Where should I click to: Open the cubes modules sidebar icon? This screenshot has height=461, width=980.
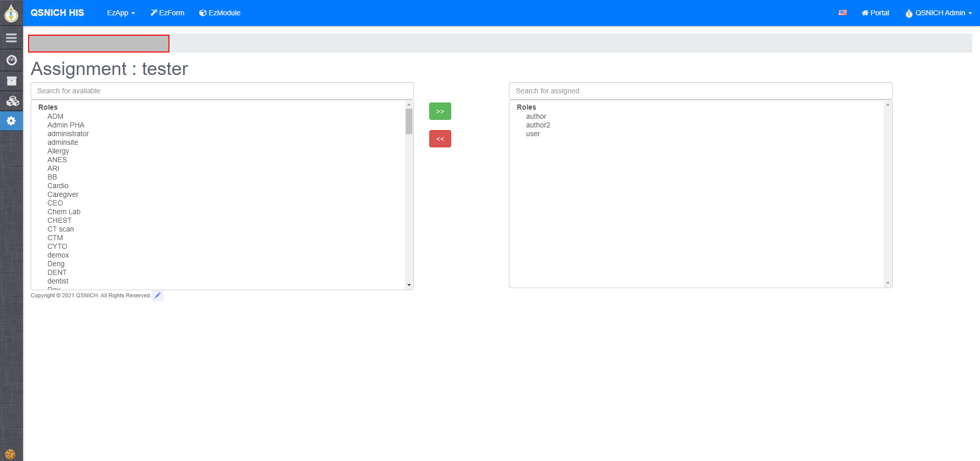11,101
